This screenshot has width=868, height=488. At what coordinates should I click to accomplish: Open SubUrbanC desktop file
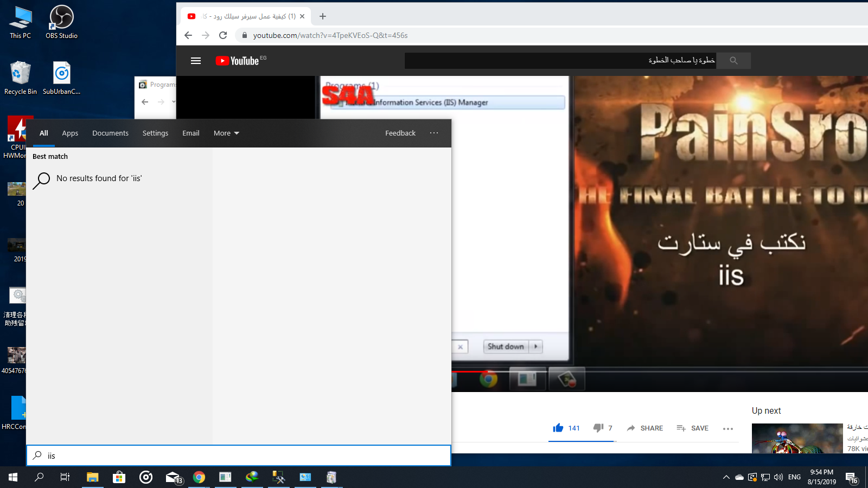[62, 78]
